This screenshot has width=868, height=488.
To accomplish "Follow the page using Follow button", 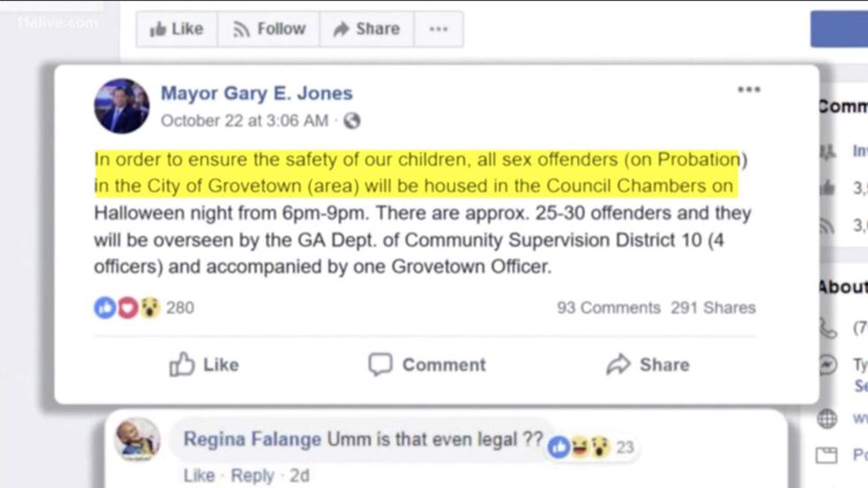I will coord(268,29).
